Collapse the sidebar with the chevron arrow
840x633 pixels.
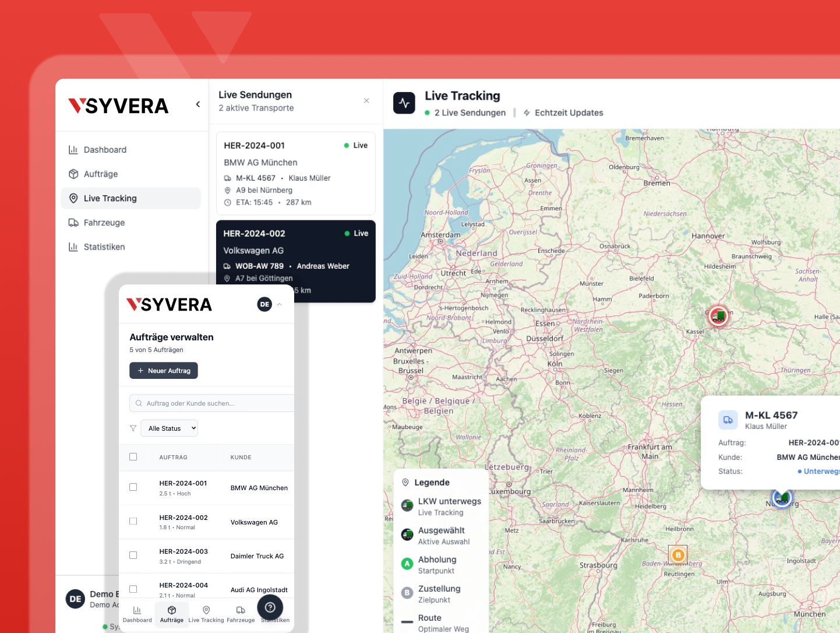pyautogui.click(x=198, y=104)
